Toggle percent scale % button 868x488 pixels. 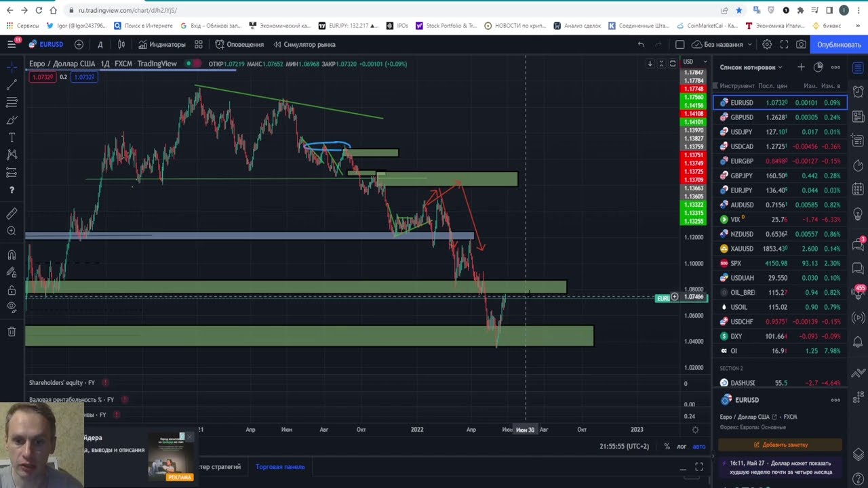667,446
